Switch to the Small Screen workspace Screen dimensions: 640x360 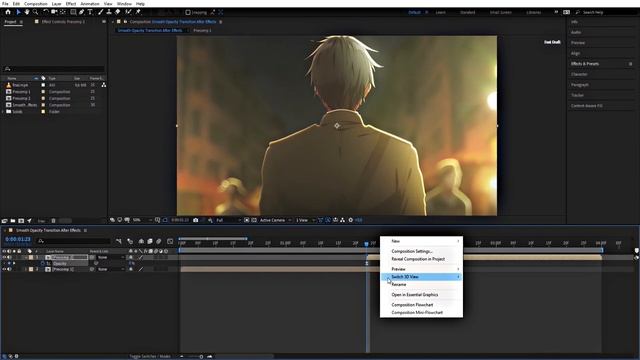(x=500, y=12)
